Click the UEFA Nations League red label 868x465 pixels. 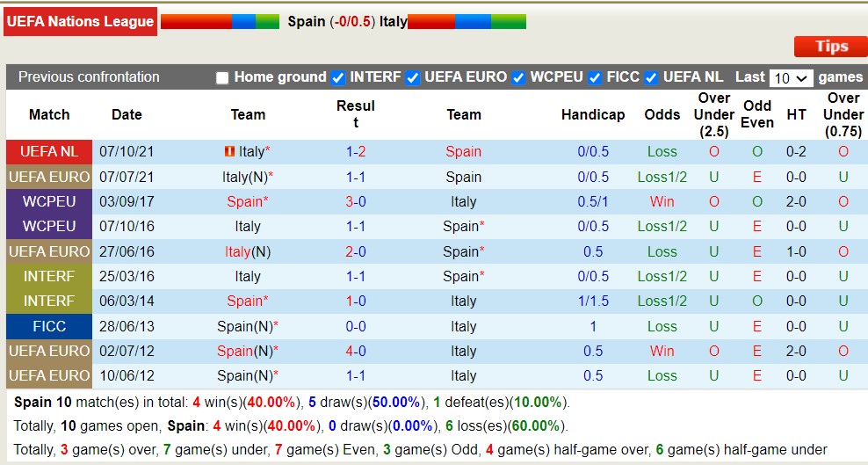click(80, 21)
